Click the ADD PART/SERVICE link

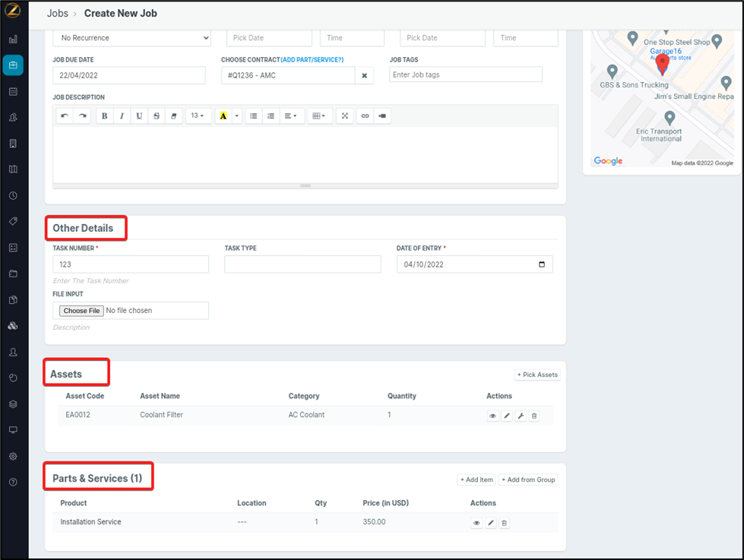[x=312, y=59]
